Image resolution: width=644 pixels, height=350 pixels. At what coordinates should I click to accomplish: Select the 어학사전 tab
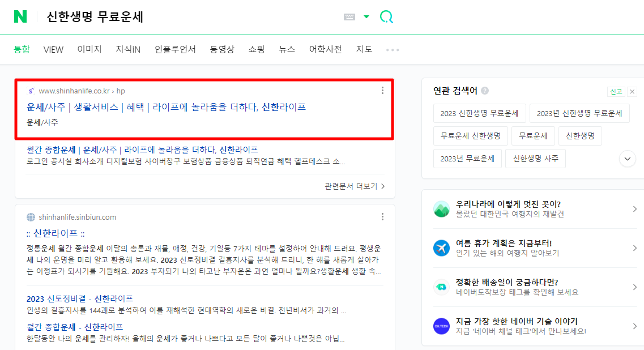325,49
